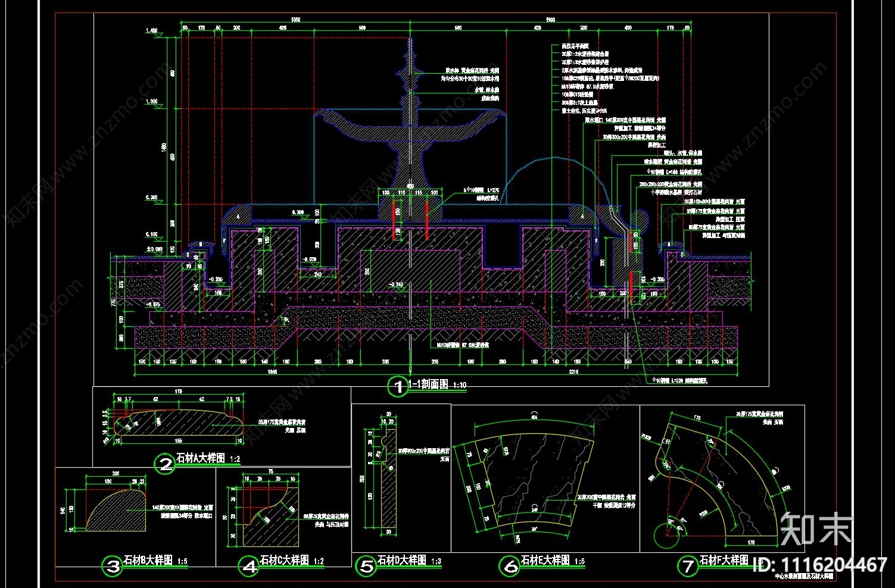The width and height of the screenshot is (895, 588).
Task: Select the '石材F大样图' title text
Action: pos(724,560)
